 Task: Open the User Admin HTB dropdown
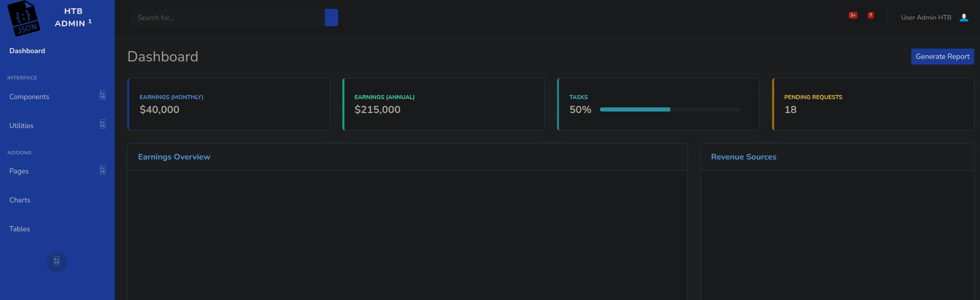(x=926, y=18)
